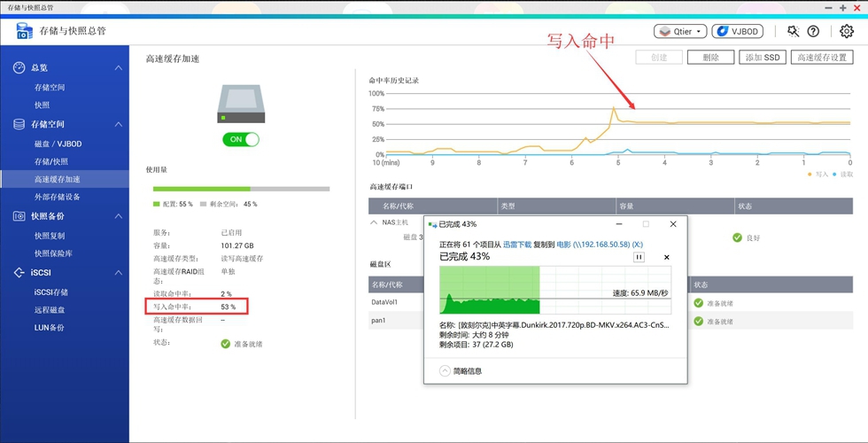
Task: Collapse the 快照备份 section chevron
Action: pos(119,216)
